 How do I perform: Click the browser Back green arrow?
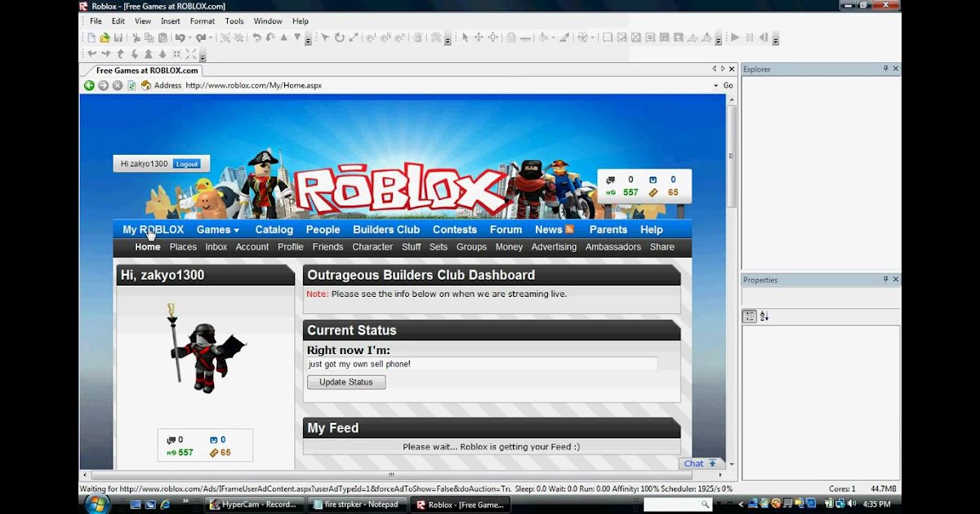tap(89, 85)
